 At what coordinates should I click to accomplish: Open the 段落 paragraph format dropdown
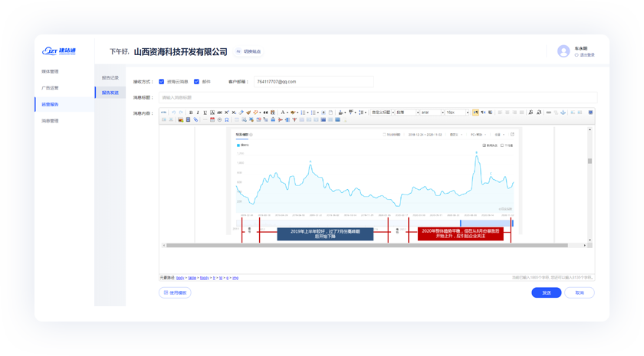(x=406, y=113)
